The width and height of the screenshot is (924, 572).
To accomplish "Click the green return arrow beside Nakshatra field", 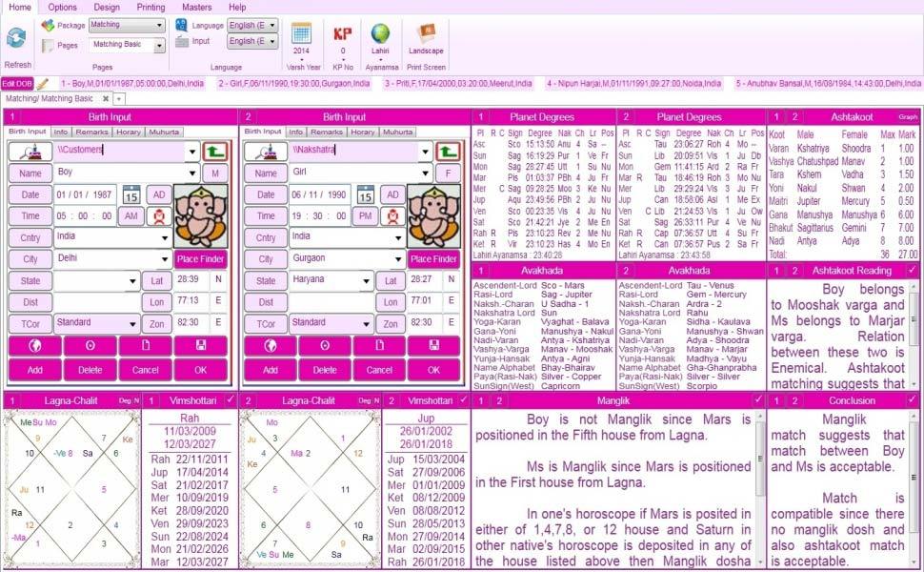I will 450,151.
